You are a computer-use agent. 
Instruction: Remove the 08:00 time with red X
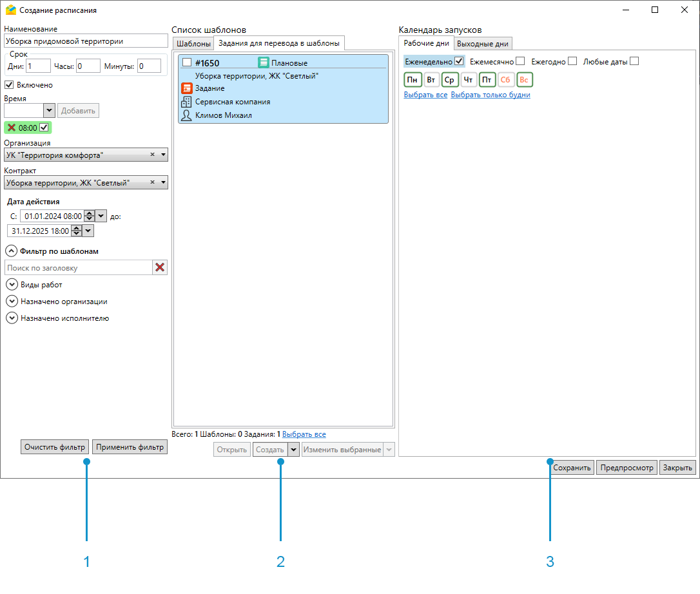12,128
